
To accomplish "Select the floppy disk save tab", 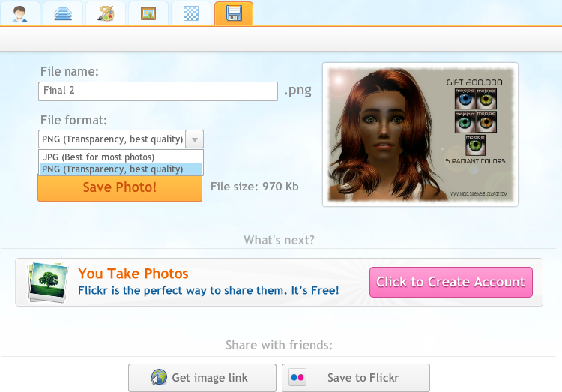I will click(x=234, y=13).
